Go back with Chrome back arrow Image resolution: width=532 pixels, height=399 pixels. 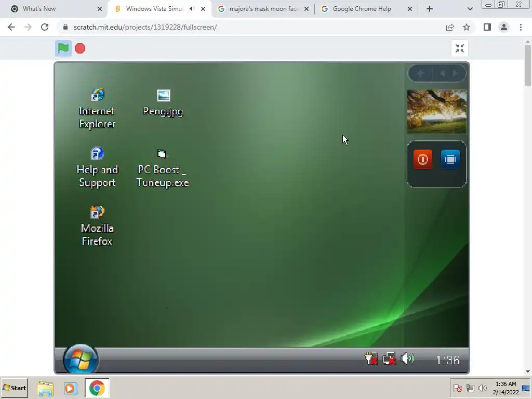(x=11, y=27)
